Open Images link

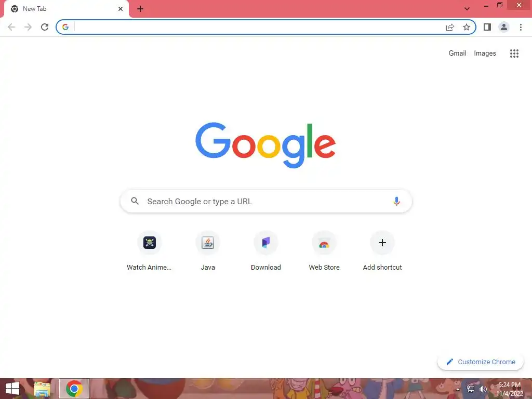[x=485, y=54]
